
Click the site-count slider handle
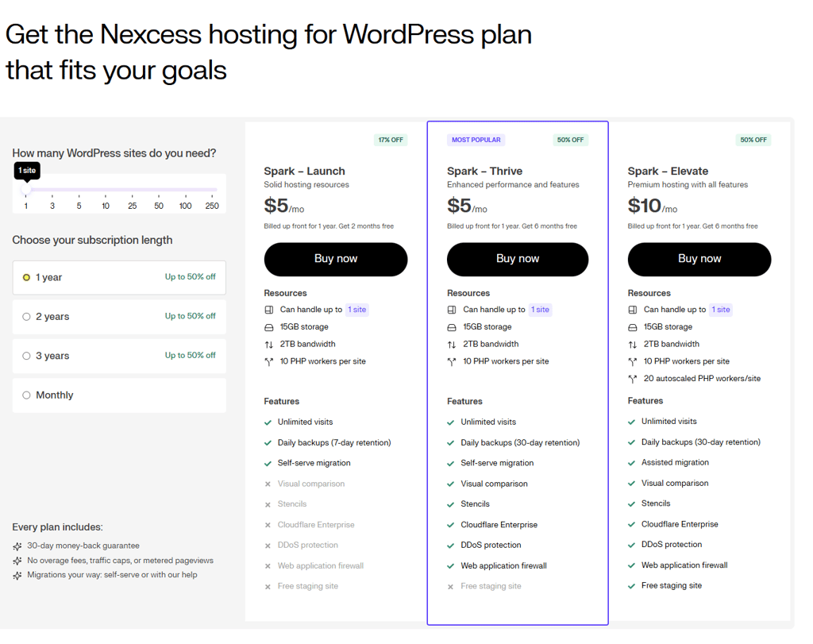(26, 190)
